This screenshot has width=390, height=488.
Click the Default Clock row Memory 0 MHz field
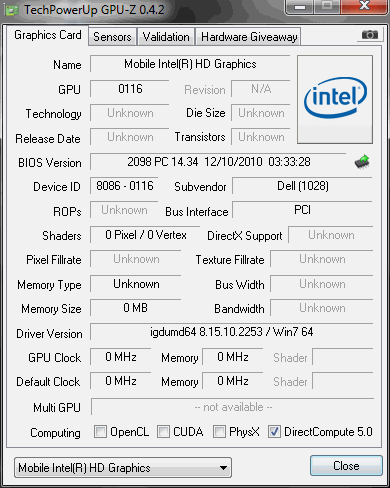(x=233, y=381)
